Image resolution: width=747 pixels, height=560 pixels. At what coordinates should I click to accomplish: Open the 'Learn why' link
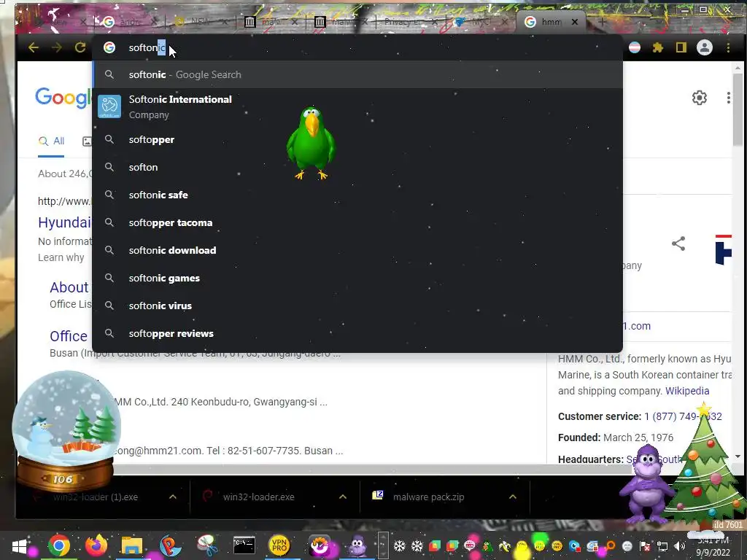click(61, 257)
